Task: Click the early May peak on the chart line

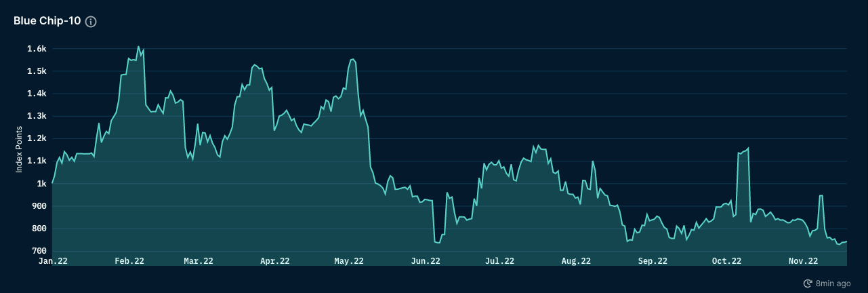Action: [353, 60]
